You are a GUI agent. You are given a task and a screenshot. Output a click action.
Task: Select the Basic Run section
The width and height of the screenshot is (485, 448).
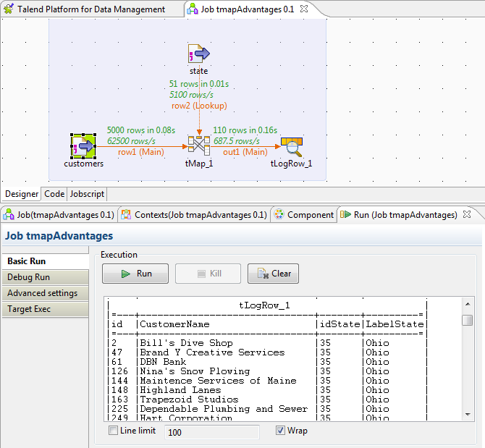coord(45,261)
